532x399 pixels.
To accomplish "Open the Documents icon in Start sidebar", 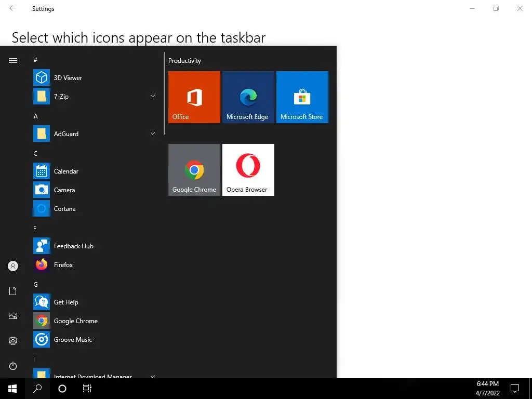I will tap(13, 291).
